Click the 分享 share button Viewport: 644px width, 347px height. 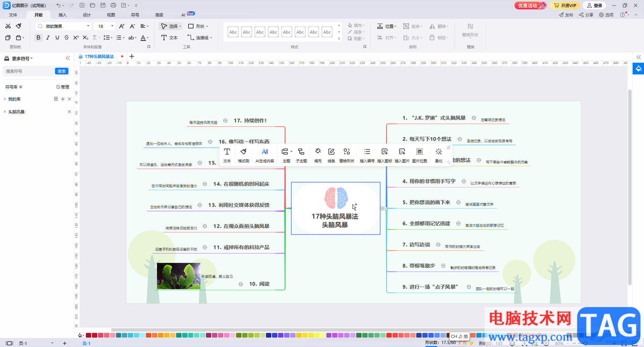click(x=586, y=15)
